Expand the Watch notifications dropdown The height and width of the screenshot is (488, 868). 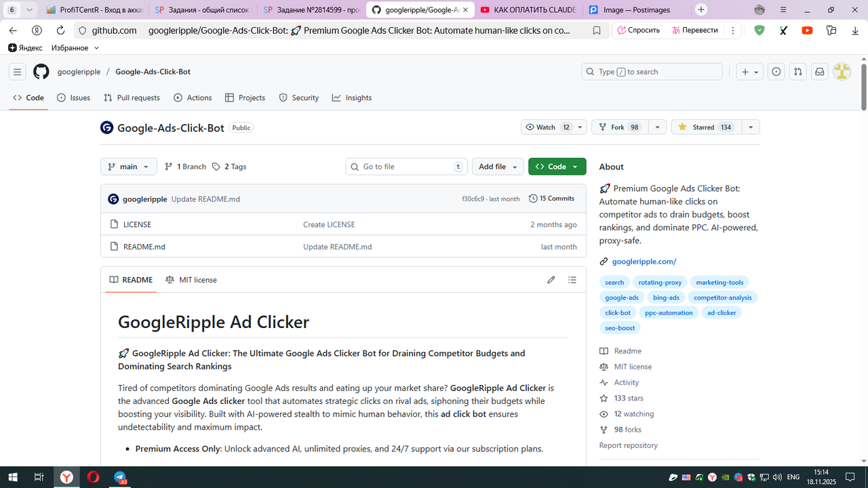click(553, 127)
